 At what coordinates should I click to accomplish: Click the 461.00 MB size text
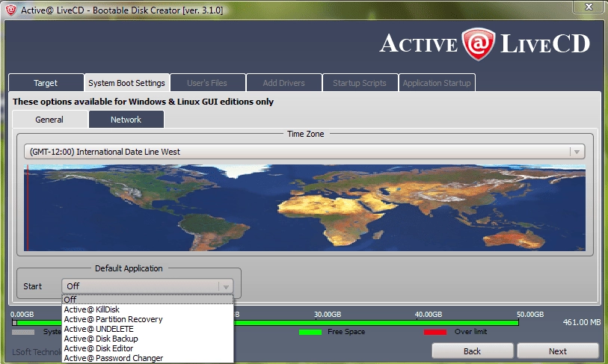582,322
